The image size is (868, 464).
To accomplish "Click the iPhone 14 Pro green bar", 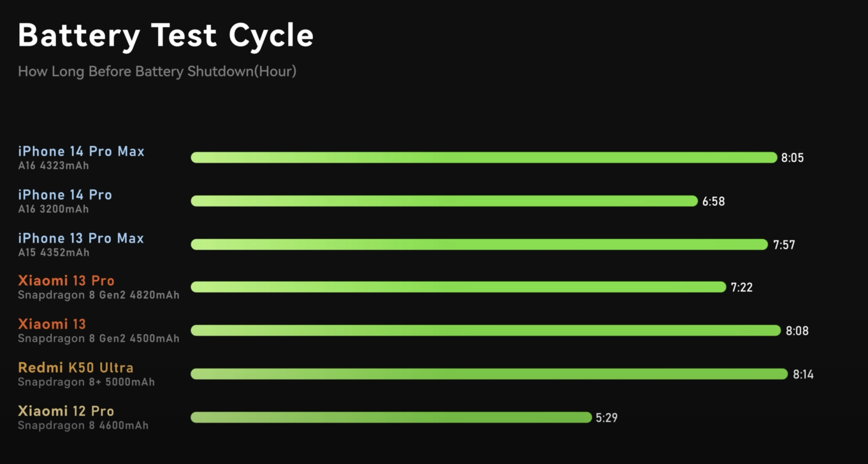I will tap(444, 201).
